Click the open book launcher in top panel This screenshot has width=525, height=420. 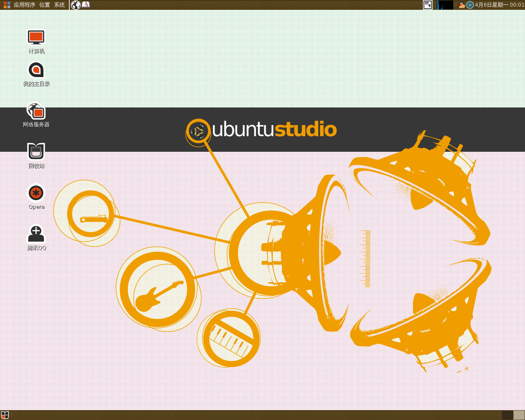tap(86, 5)
